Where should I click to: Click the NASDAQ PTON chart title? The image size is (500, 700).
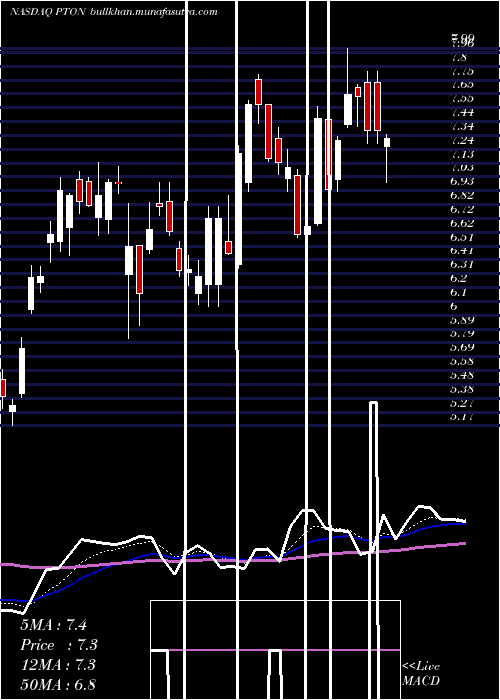48,12
